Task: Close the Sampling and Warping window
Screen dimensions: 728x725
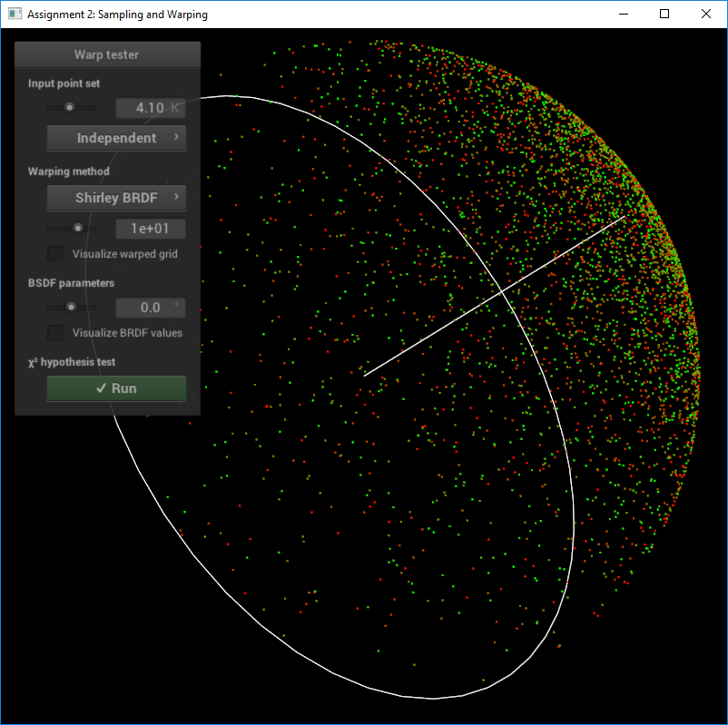Action: click(705, 14)
